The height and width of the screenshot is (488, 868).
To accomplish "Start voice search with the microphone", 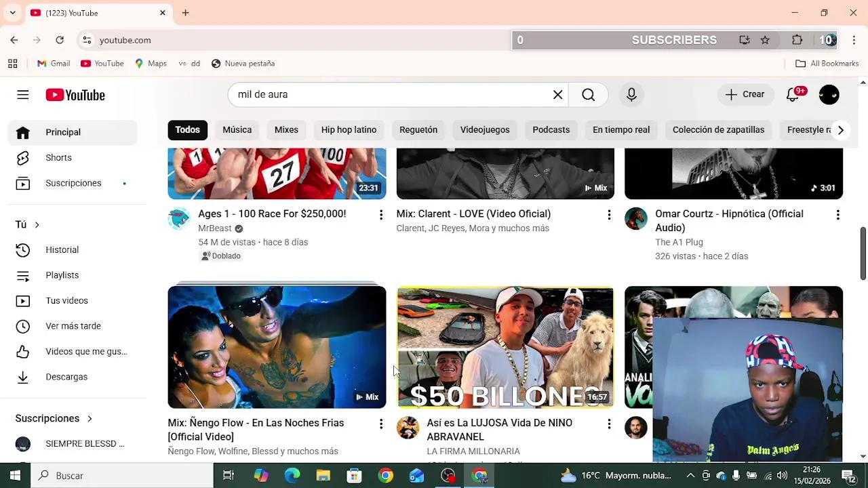I will [x=631, y=95].
